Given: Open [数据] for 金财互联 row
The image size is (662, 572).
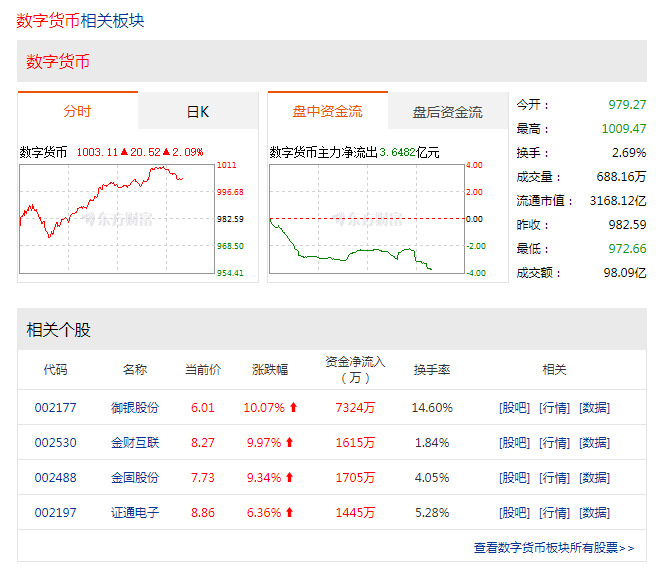Looking at the screenshot, I should (x=594, y=443).
